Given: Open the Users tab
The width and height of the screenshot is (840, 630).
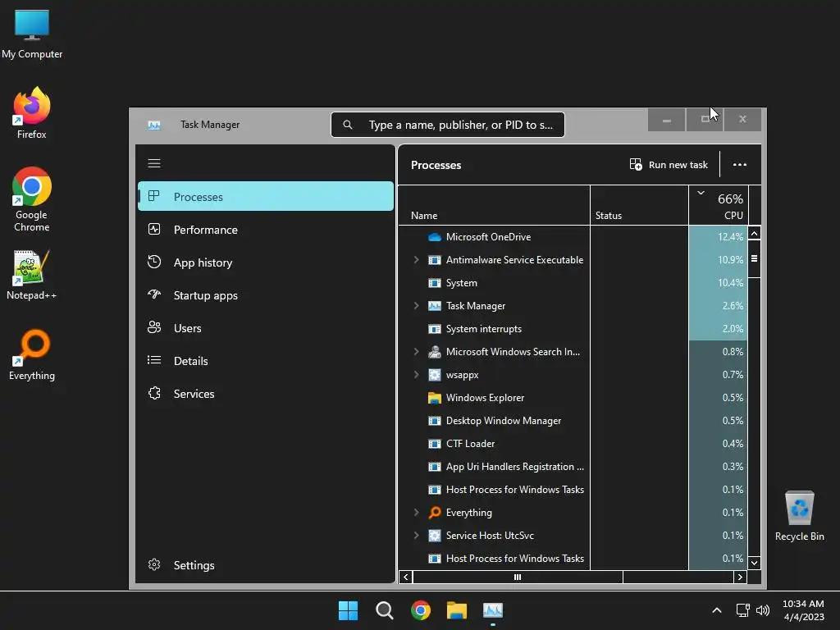Looking at the screenshot, I should [x=266, y=328].
